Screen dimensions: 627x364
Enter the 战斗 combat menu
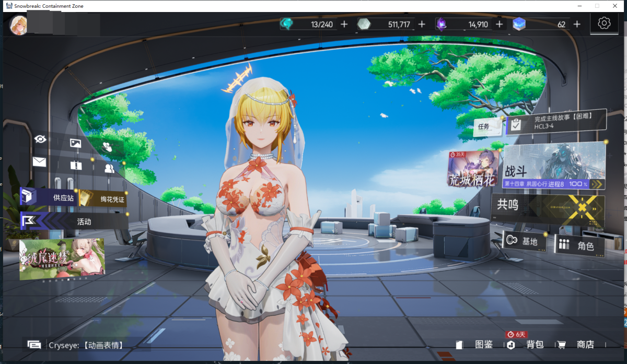[554, 166]
